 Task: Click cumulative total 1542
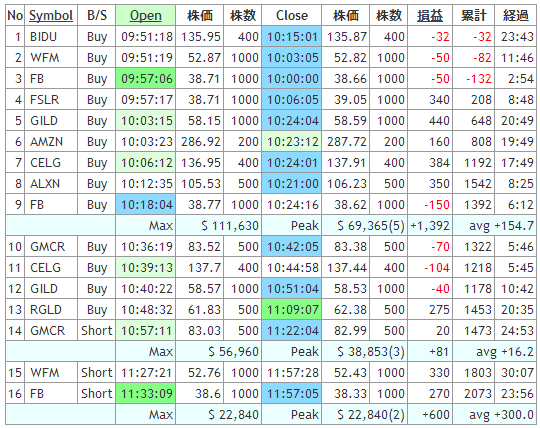(x=478, y=184)
